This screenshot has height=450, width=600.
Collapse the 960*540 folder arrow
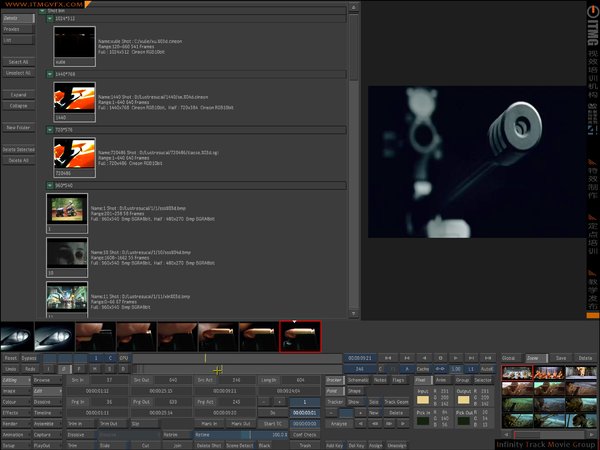click(x=50, y=185)
